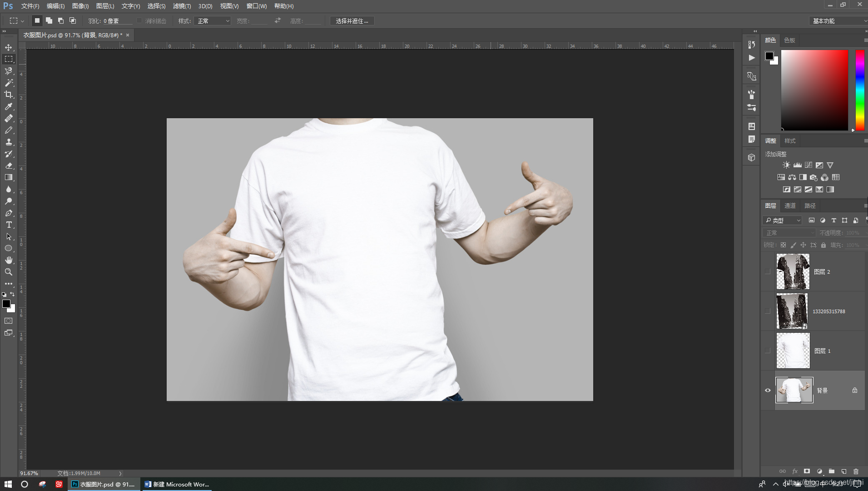Viewport: 868px width, 491px height.
Task: Select the Eraser tool
Action: 9,165
